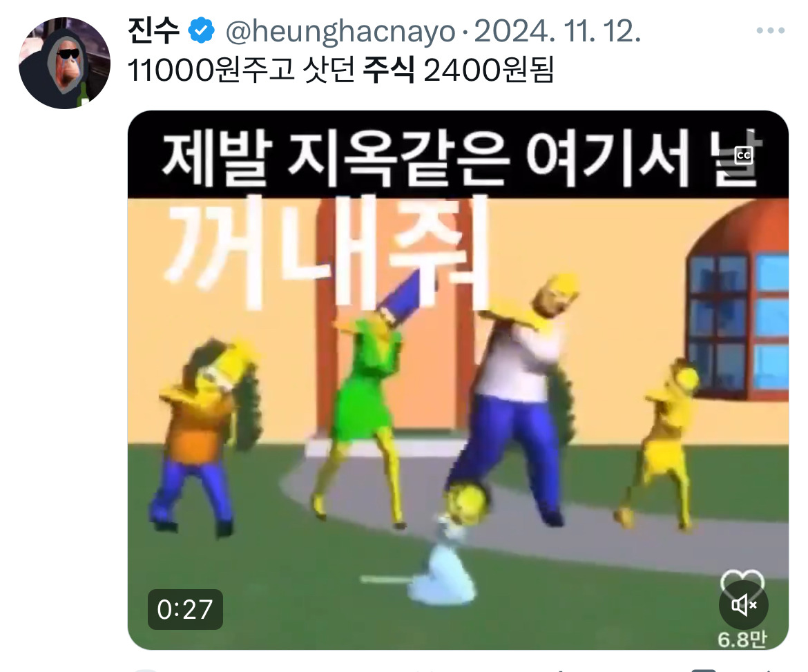This screenshot has height=672, width=808.
Task: Click the 0:27 duration badge
Action: coord(185,609)
